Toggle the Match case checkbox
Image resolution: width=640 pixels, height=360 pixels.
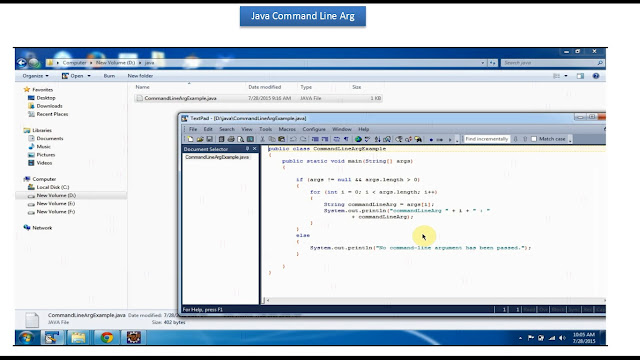[x=534, y=139]
